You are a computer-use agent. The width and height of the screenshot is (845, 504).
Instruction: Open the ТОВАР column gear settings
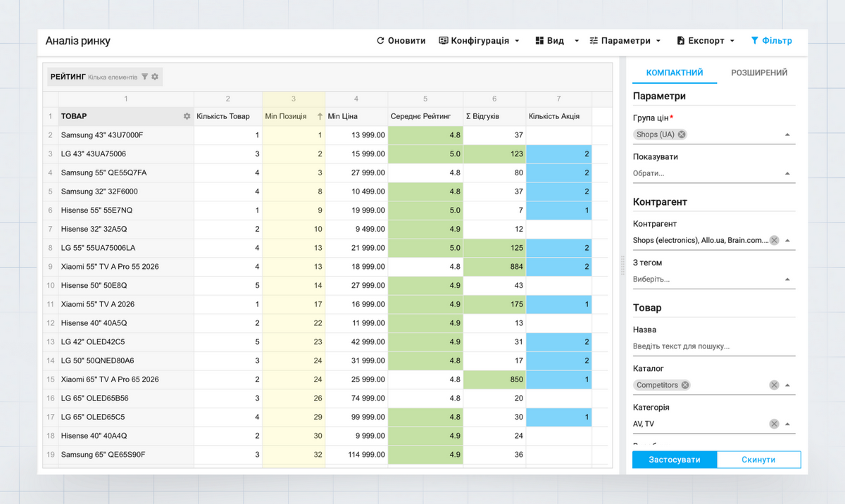point(187,116)
